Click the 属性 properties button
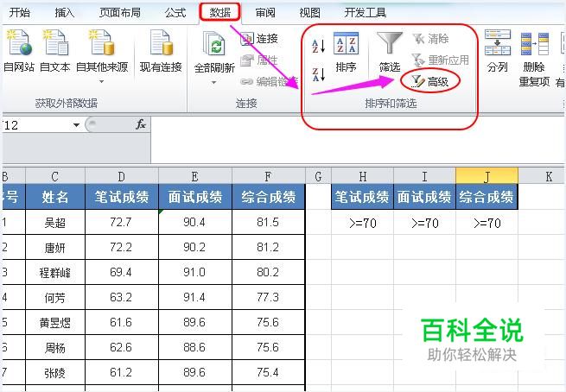Screen dimensions: 566x392 (x=259, y=60)
